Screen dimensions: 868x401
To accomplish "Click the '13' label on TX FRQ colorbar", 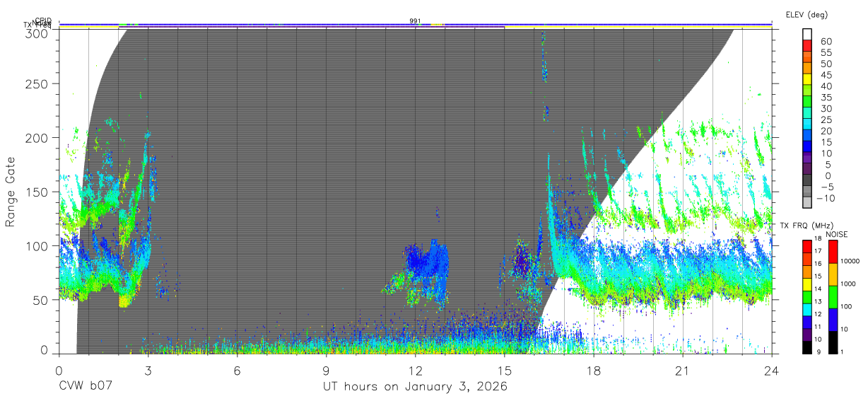I will (818, 301).
